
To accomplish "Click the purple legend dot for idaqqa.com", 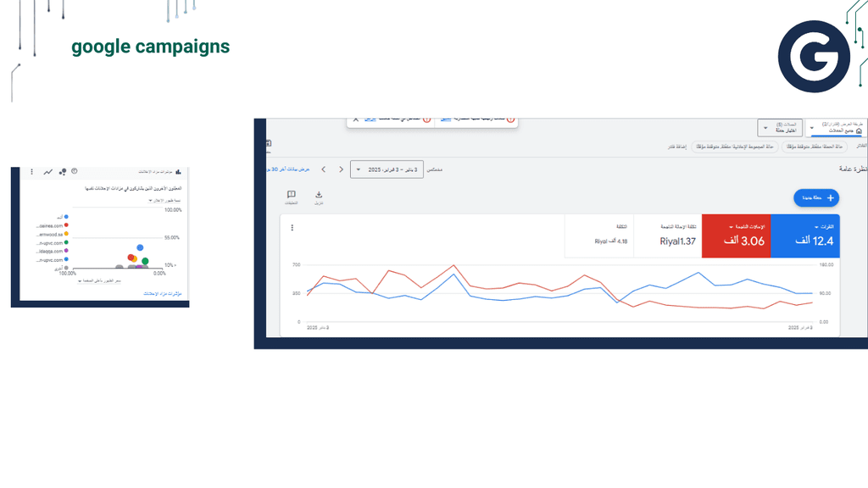I will [x=66, y=251].
